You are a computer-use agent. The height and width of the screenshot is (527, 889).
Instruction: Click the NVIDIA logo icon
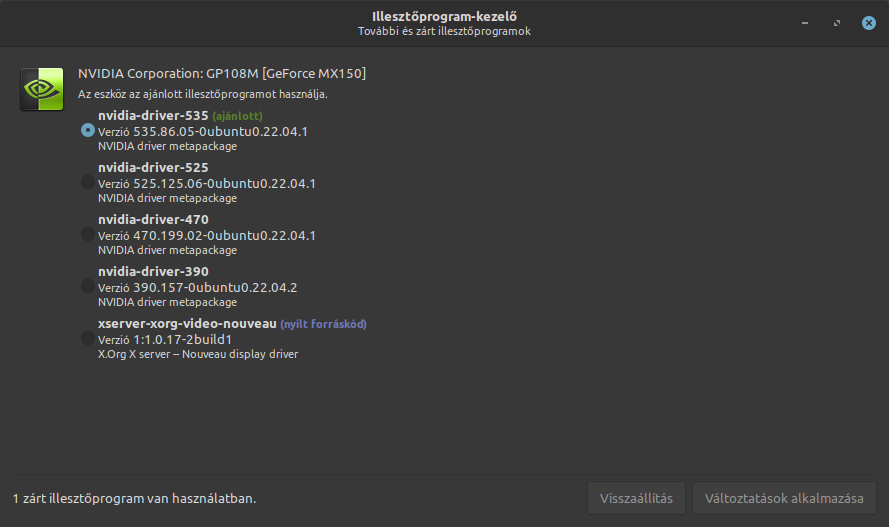(42, 89)
